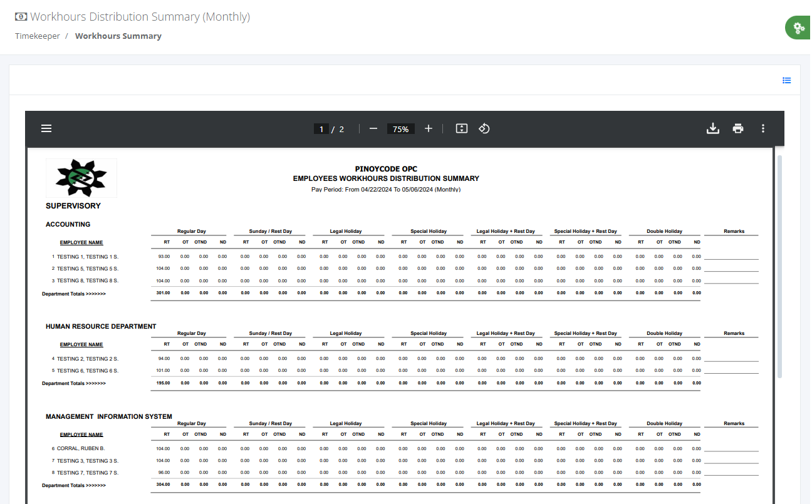Go to the Timekeeper breadcrumb

point(38,36)
